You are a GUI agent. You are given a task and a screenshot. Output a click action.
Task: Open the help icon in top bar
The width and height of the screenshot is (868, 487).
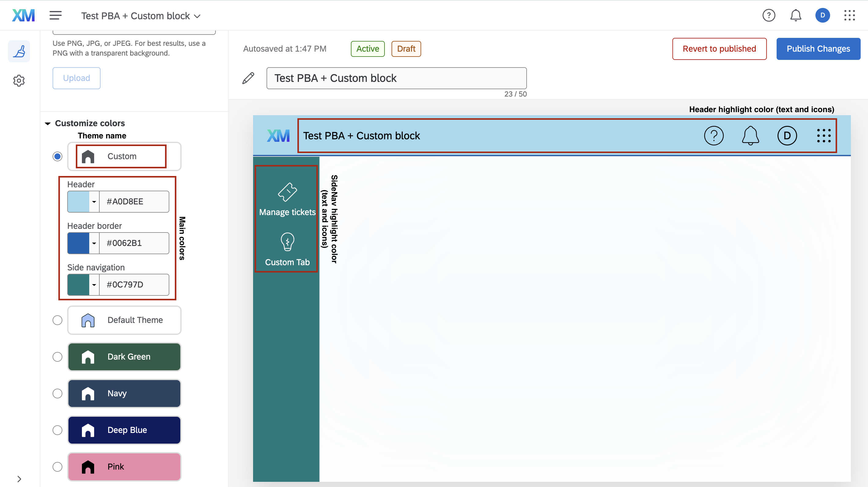click(769, 16)
